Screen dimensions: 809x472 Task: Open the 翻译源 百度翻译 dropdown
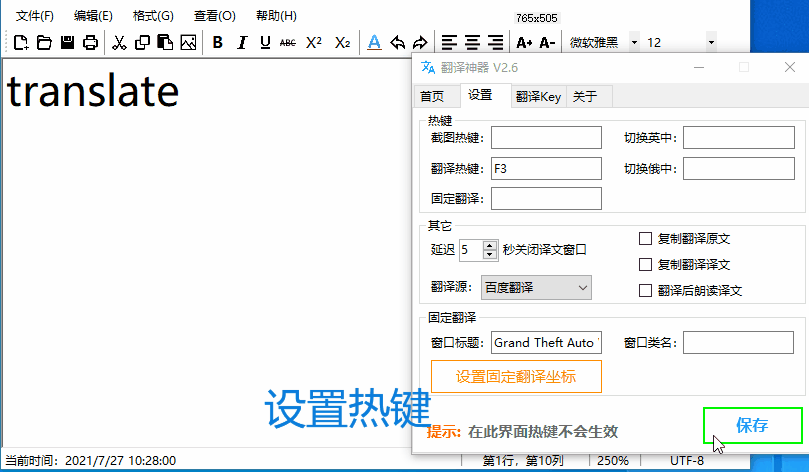point(537,288)
